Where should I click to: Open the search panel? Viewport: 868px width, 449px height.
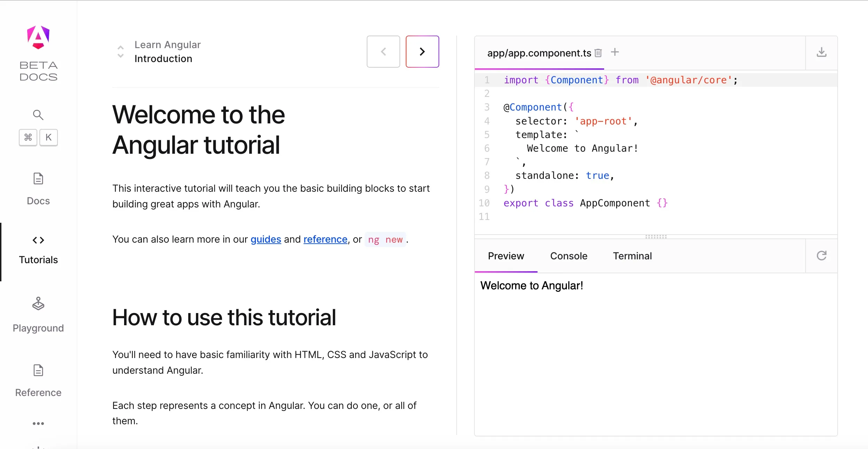(38, 114)
